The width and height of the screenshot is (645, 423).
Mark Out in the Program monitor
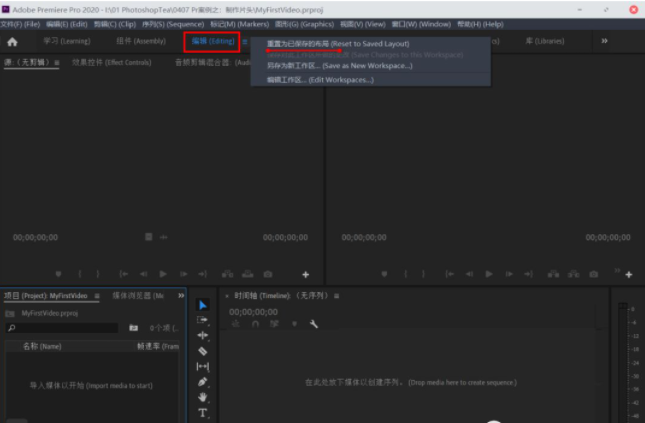(x=424, y=274)
